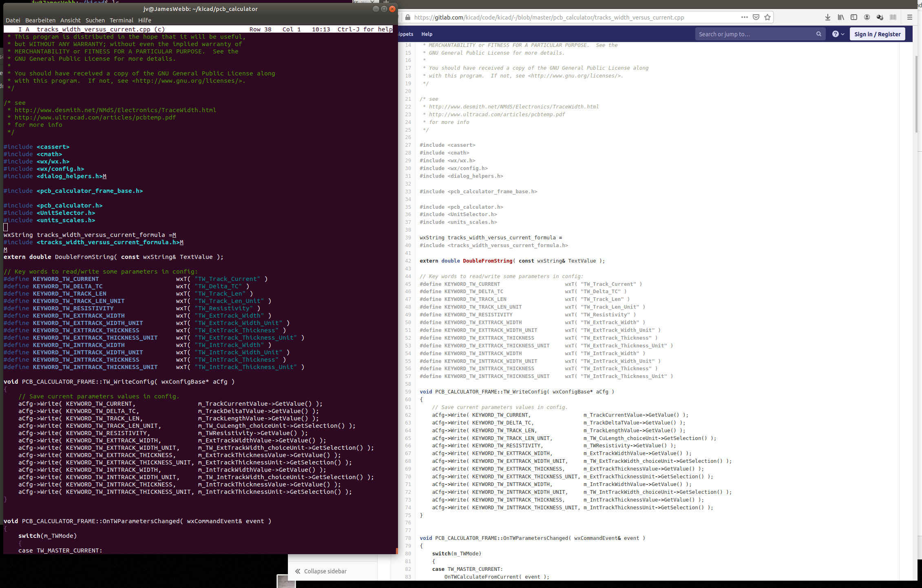Click the Firefox account avatar icon
This screenshot has height=588, width=922.
[867, 17]
